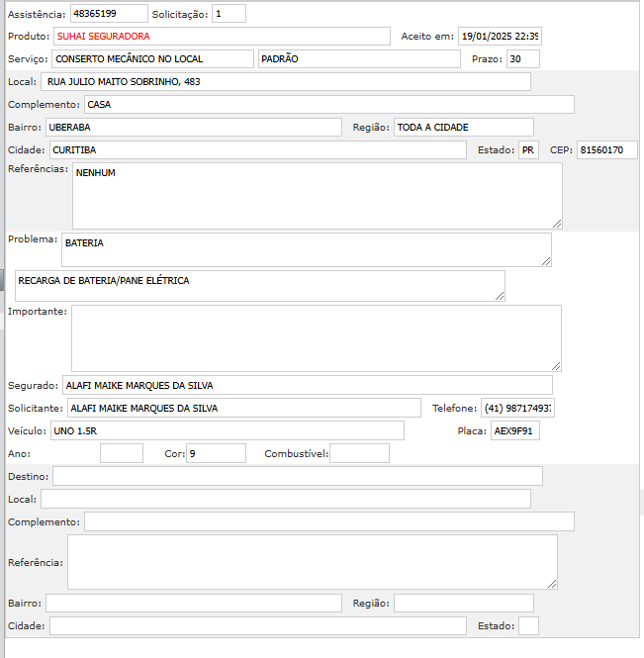Focus the address field with RUA JULIO MAITO SOBRINHO

(x=286, y=82)
